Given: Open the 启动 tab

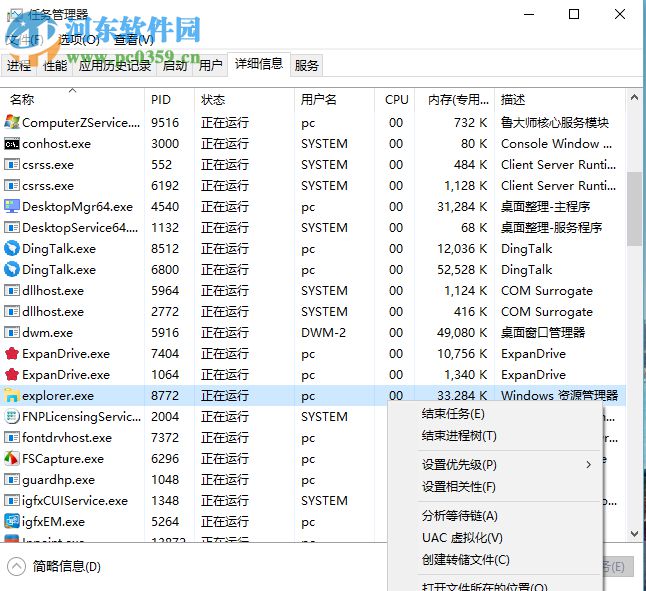Looking at the screenshot, I should (x=175, y=65).
